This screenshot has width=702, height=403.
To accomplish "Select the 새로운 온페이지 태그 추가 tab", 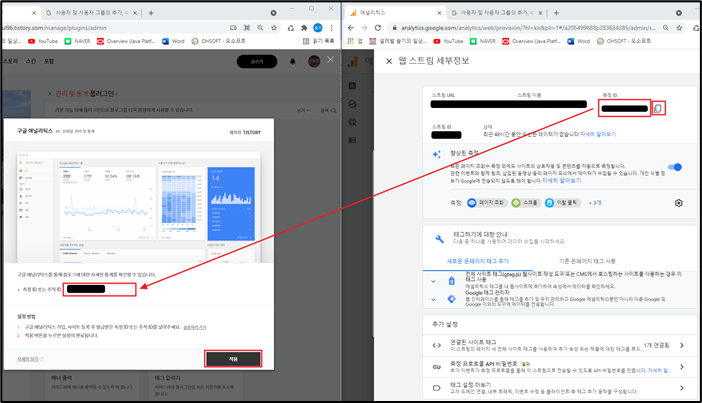I will pyautogui.click(x=478, y=261).
